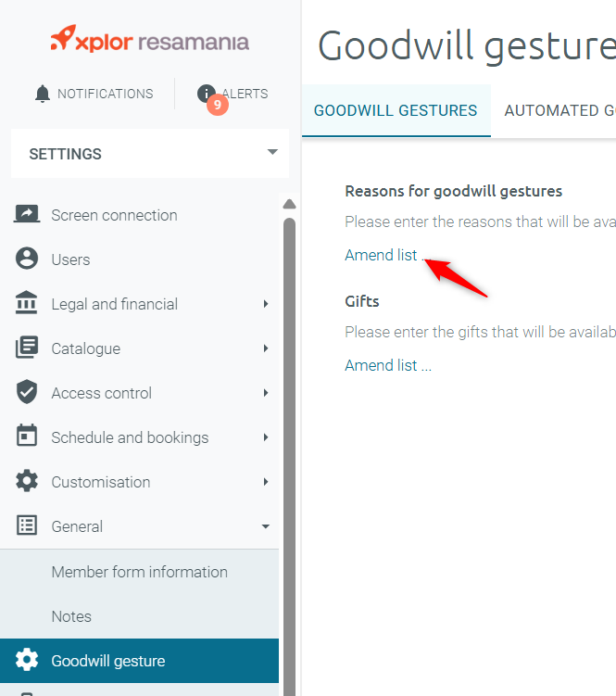The height and width of the screenshot is (696, 616).
Task: Collapse the General section arrow
Action: click(266, 526)
